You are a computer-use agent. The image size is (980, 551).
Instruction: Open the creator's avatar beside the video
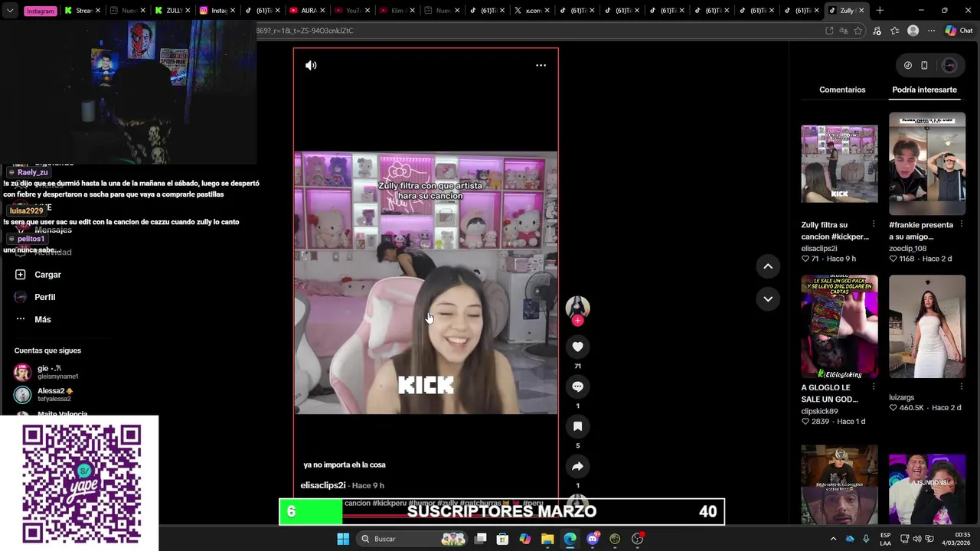[577, 307]
